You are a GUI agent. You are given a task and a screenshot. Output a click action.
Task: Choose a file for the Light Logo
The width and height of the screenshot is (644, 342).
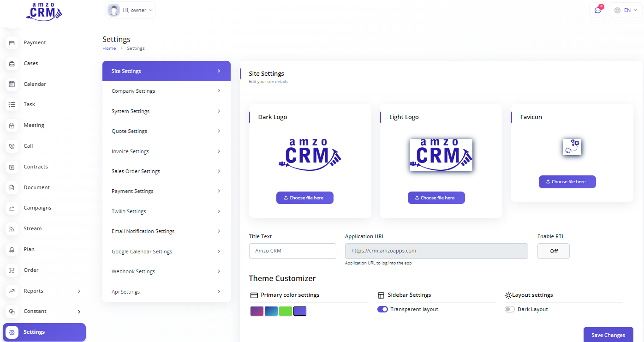(x=436, y=198)
